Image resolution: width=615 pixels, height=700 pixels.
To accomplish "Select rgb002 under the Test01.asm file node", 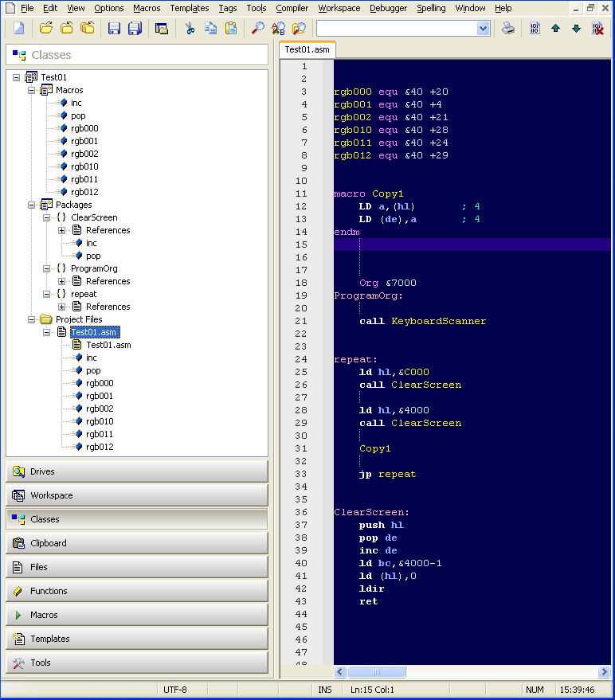I will pos(100,409).
